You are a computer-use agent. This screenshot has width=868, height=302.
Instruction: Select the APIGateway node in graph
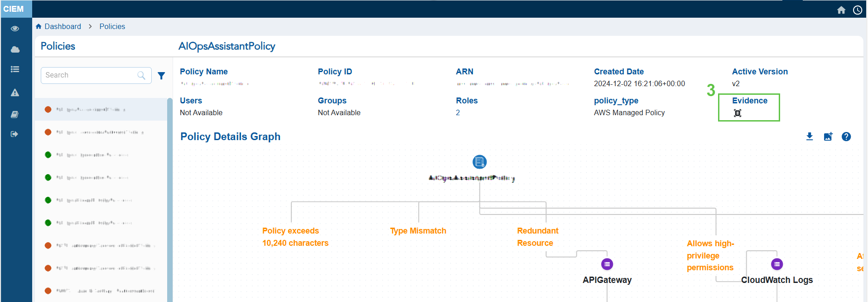[x=607, y=264]
